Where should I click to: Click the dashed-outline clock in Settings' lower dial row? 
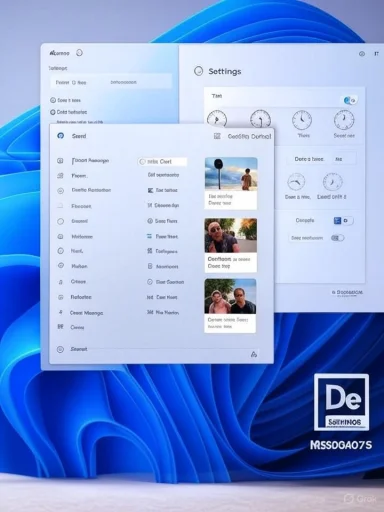click(x=332, y=182)
